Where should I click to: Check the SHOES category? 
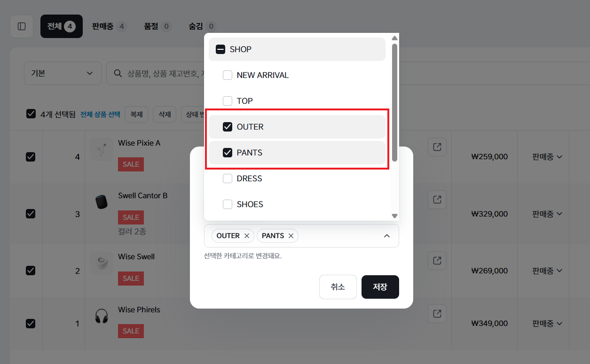pyautogui.click(x=228, y=204)
